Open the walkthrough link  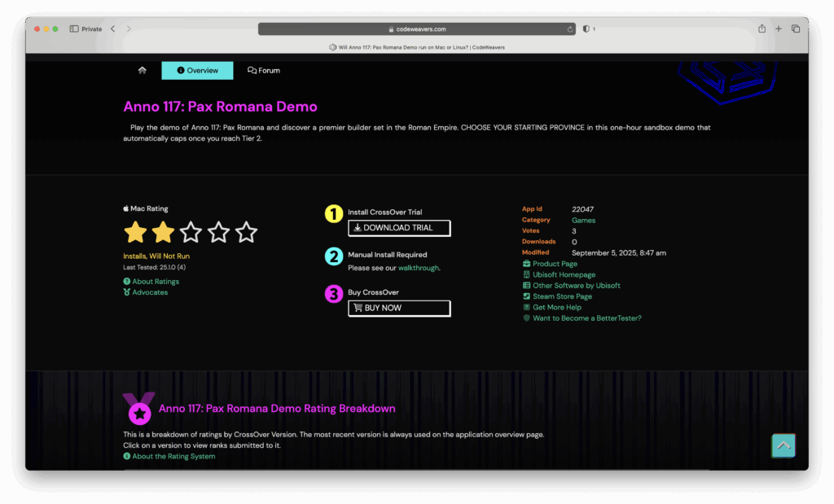click(x=418, y=268)
